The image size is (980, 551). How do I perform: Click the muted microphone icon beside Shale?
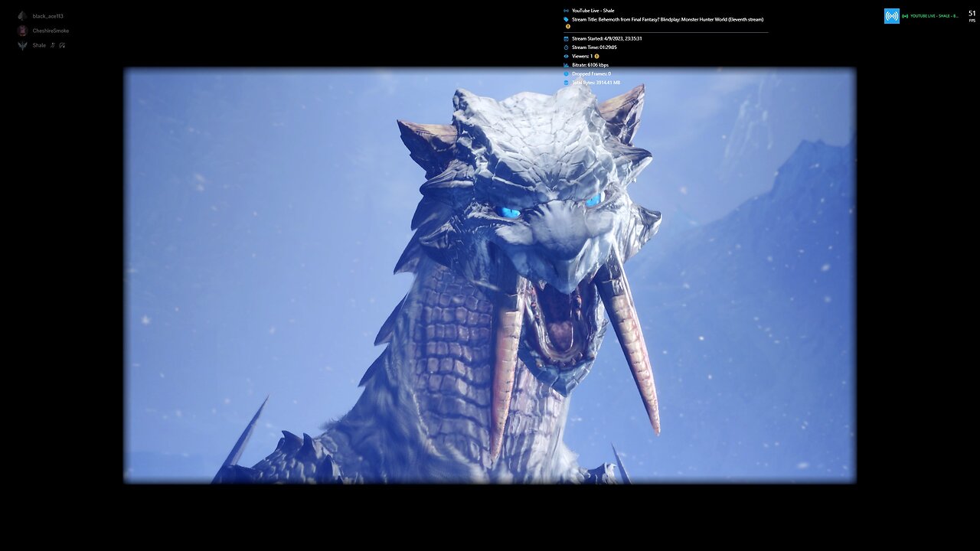tap(53, 45)
